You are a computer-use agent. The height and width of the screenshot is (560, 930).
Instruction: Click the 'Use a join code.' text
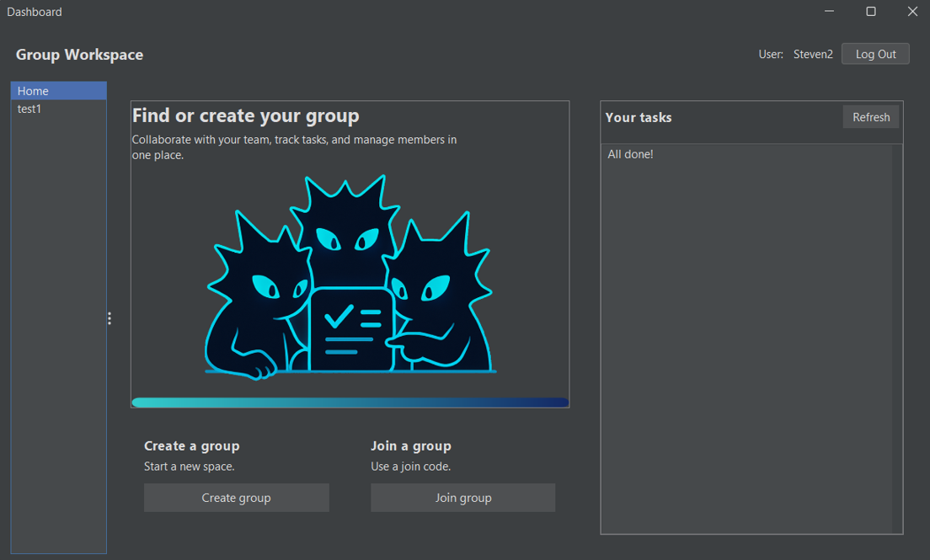pos(410,467)
